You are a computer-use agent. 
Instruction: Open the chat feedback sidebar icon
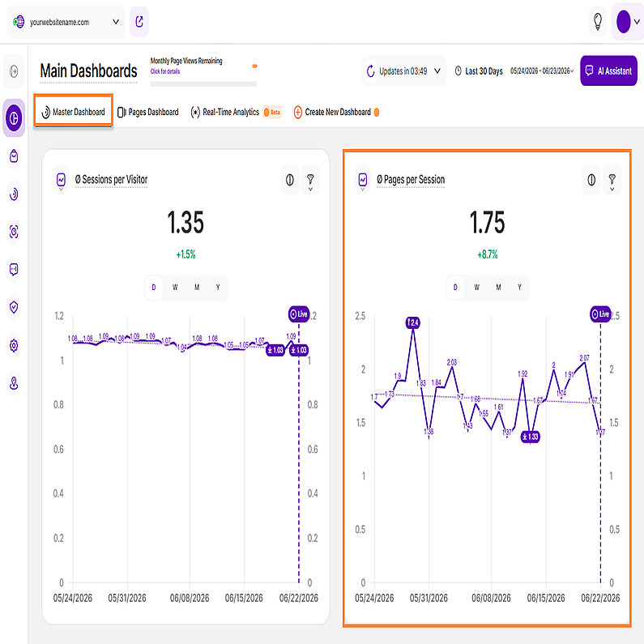point(14,270)
